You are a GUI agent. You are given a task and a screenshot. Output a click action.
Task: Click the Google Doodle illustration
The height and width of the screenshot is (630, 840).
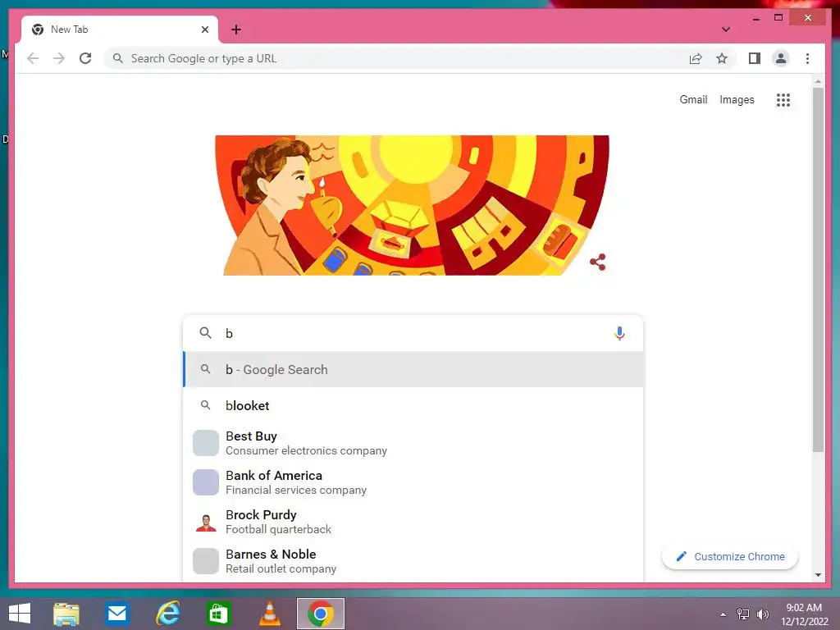pyautogui.click(x=412, y=205)
